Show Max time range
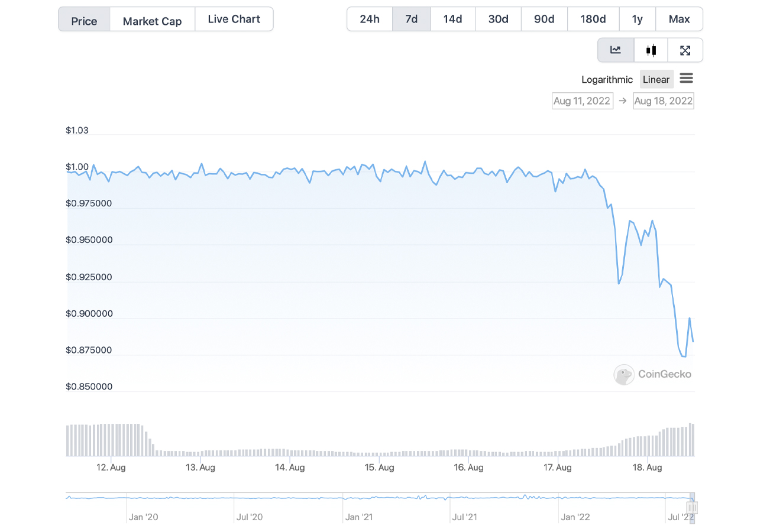 679,19
